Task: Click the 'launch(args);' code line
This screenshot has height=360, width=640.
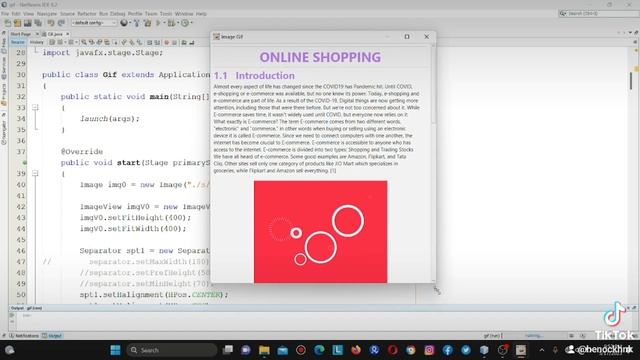Action: tap(110, 119)
